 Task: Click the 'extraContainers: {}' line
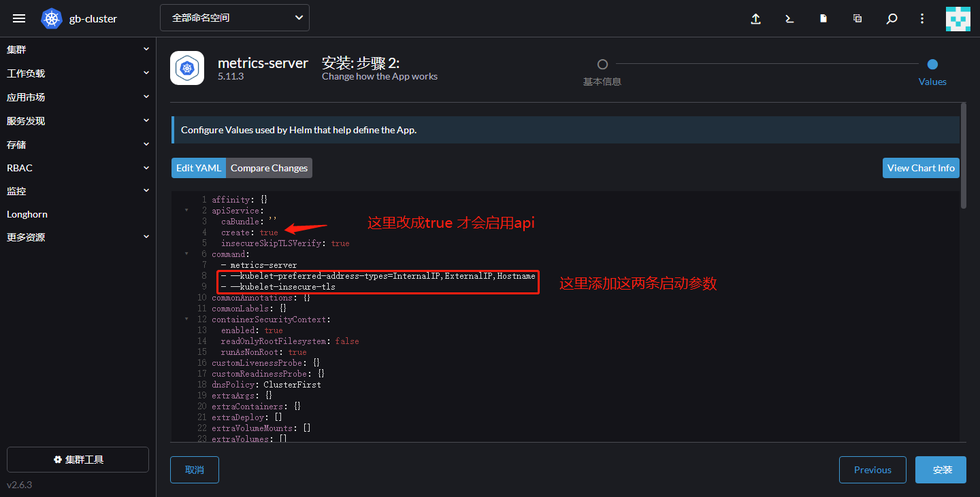tap(257, 407)
